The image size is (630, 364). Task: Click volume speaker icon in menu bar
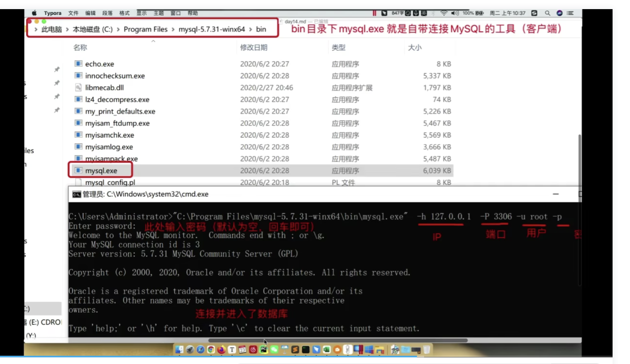(x=455, y=13)
